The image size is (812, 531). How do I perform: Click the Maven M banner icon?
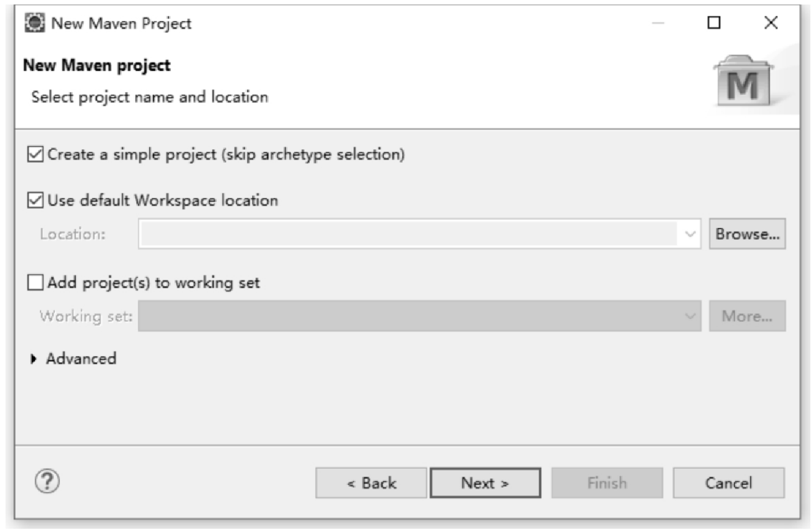pyautogui.click(x=743, y=81)
